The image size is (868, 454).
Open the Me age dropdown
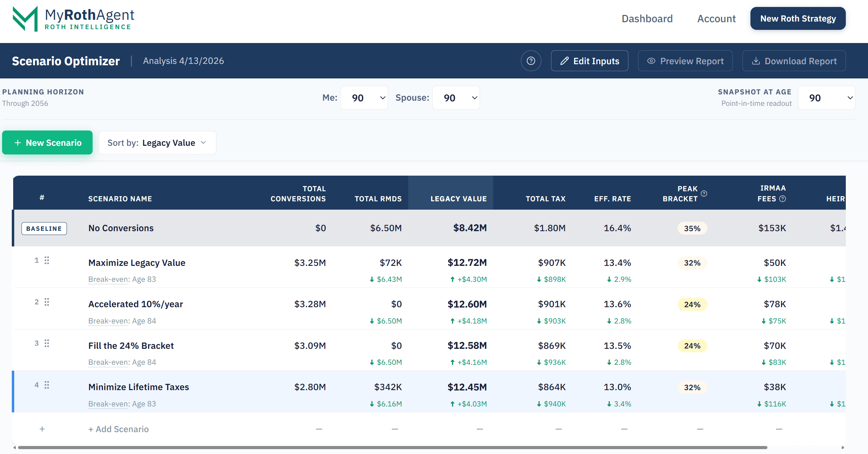point(364,98)
